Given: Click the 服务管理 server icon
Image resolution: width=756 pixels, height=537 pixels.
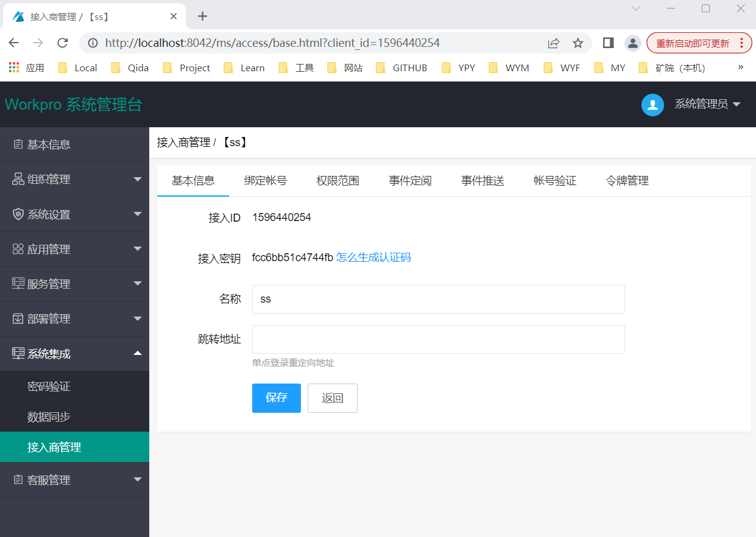Looking at the screenshot, I should tap(18, 284).
